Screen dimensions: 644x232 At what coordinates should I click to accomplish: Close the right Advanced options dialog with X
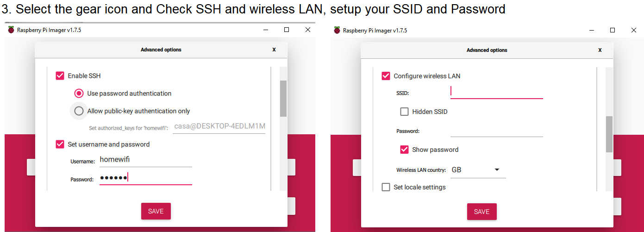point(600,50)
